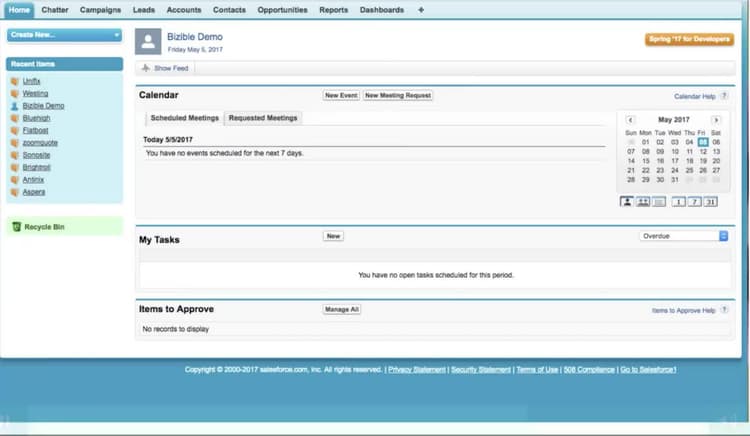Open the Go to Salesforce1 footer link
Viewport: 750px width, 436px height.
coord(648,370)
